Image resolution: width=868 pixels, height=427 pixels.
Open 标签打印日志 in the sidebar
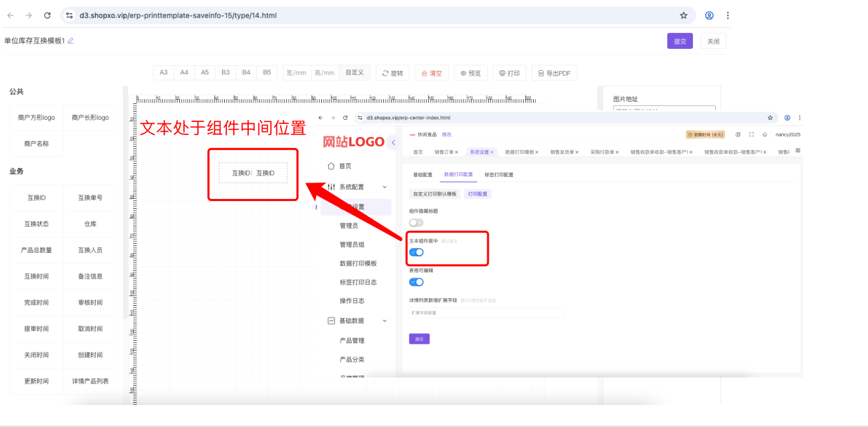[x=359, y=282]
